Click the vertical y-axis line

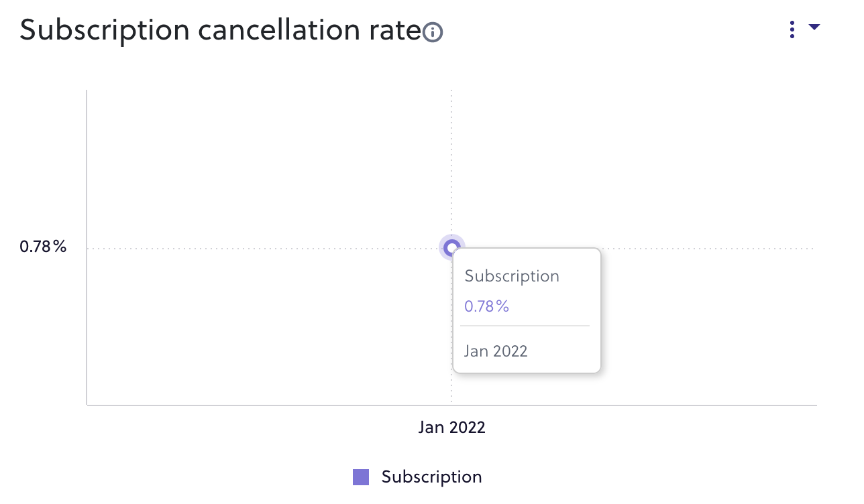coord(87,247)
